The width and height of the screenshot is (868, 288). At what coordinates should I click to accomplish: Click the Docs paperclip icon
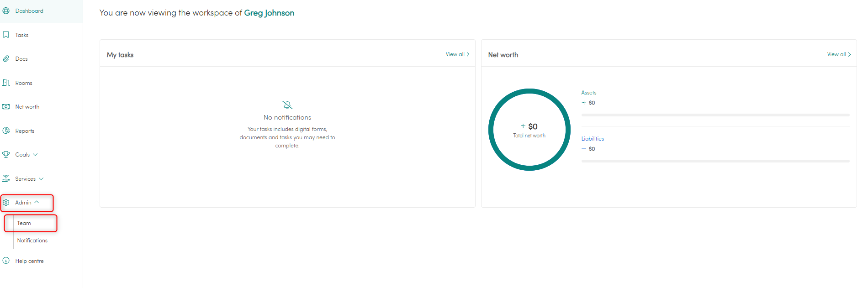click(x=6, y=59)
